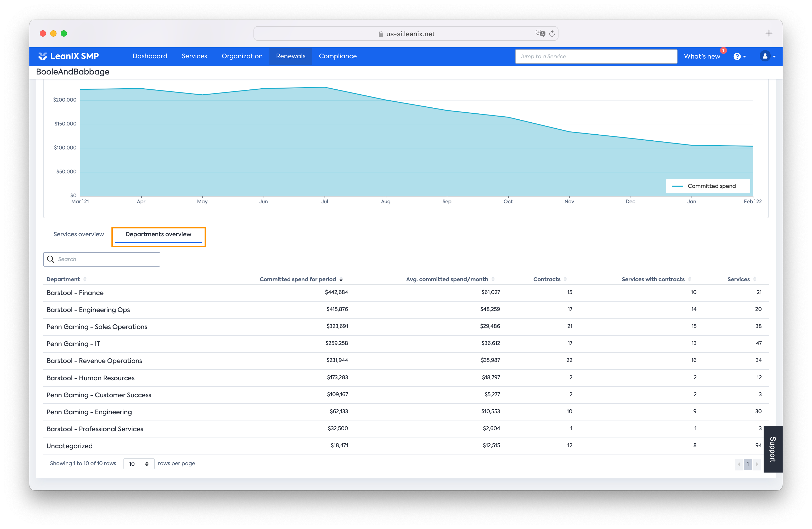Viewport: 812px width, 529px height.
Task: Sort table by Department column arrows
Action: [x=85, y=279]
